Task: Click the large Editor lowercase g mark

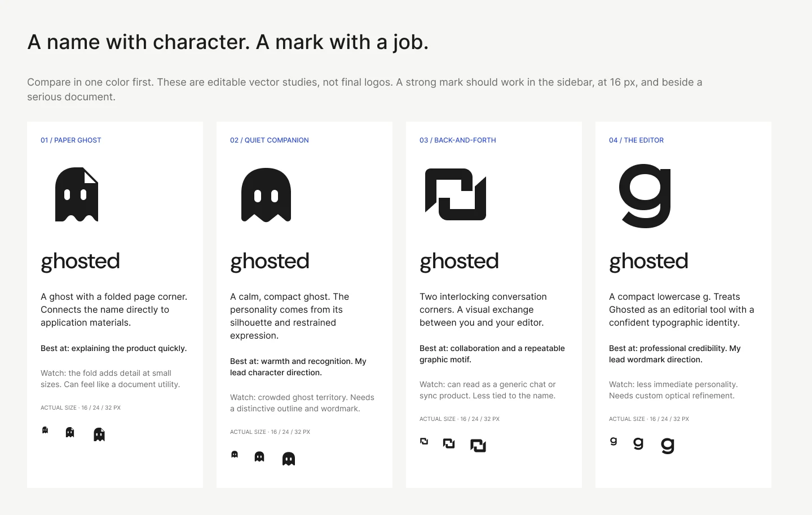Action: coord(645,196)
